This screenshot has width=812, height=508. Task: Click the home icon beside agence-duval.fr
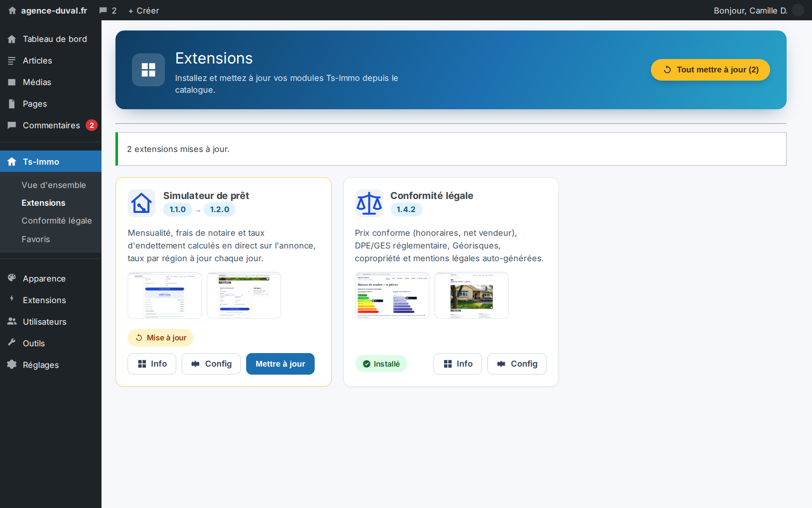pyautogui.click(x=12, y=11)
